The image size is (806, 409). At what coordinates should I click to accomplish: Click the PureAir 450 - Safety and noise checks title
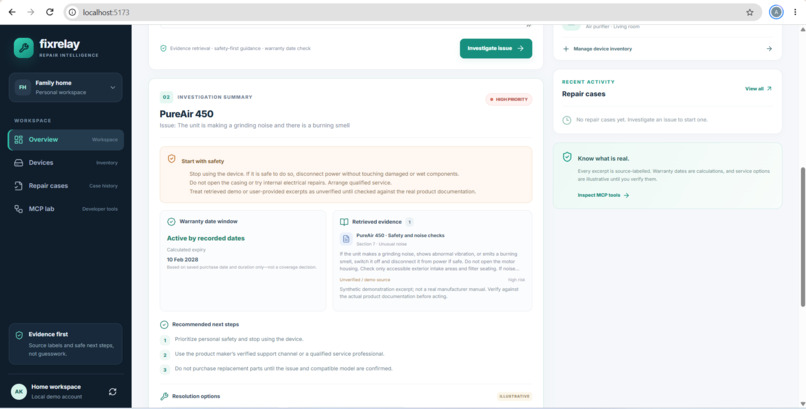[400, 235]
